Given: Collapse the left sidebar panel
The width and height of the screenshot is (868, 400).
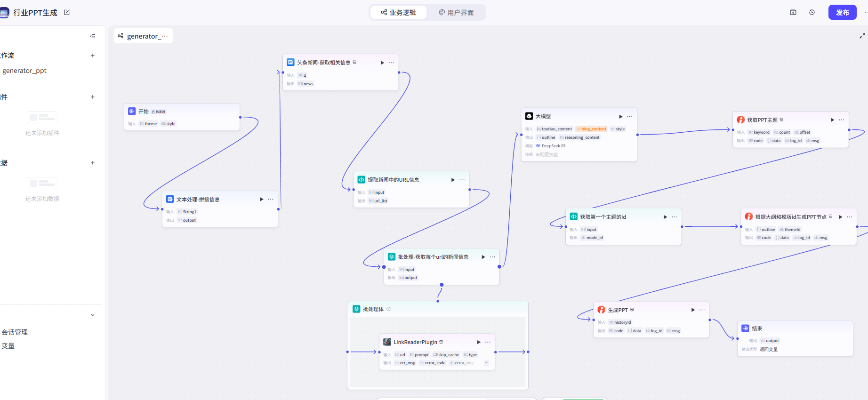Looking at the screenshot, I should coord(93,36).
